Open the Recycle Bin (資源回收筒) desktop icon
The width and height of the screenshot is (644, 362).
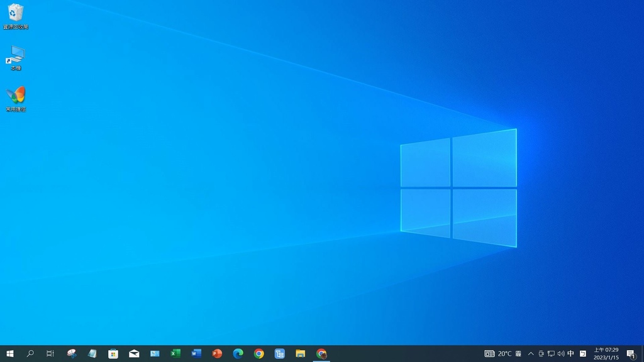coord(16,16)
